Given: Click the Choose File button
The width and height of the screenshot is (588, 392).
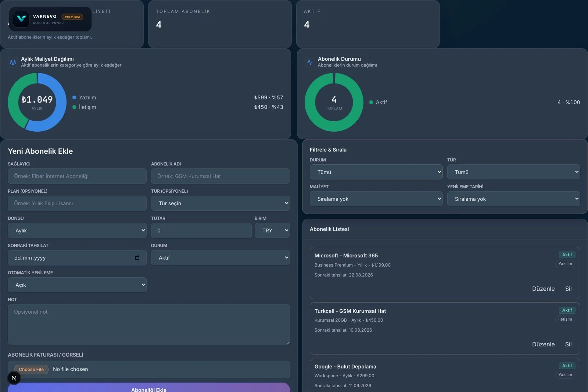Looking at the screenshot, I should [x=31, y=369].
